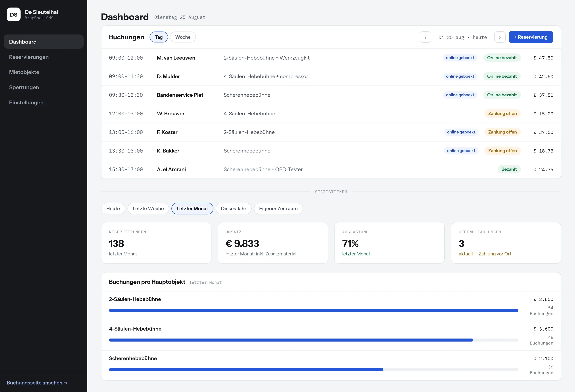The height and width of the screenshot is (392, 575).
Task: Click the 36 Buchungen count
Action: [541, 370]
